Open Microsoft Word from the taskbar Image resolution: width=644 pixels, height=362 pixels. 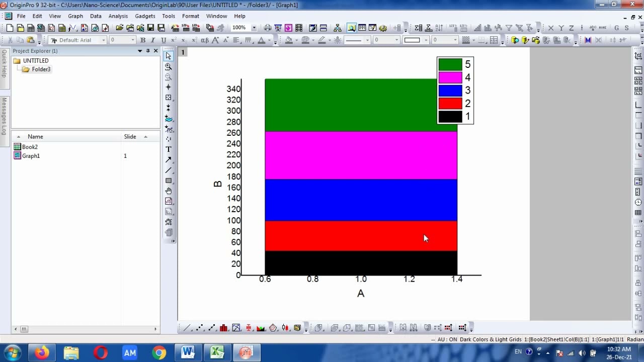[x=188, y=353]
